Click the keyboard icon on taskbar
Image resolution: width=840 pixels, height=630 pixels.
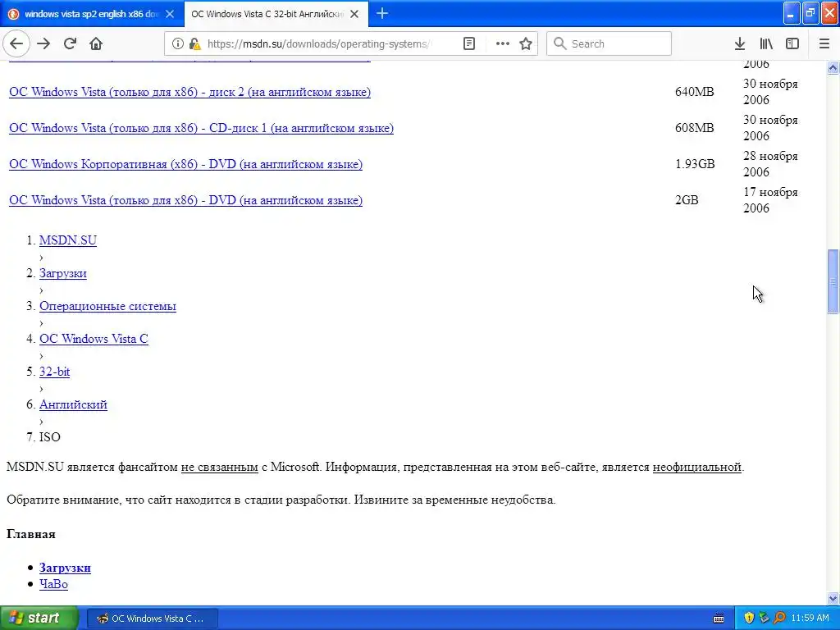point(719,619)
